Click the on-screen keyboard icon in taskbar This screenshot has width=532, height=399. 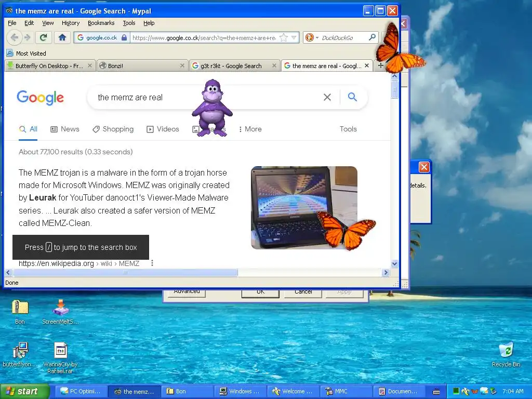436,392
